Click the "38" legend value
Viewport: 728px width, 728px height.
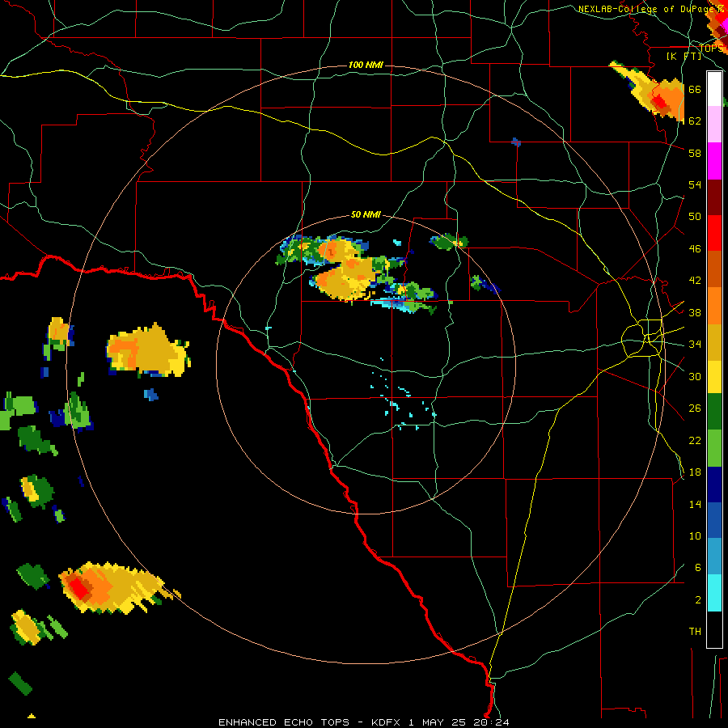[695, 312]
